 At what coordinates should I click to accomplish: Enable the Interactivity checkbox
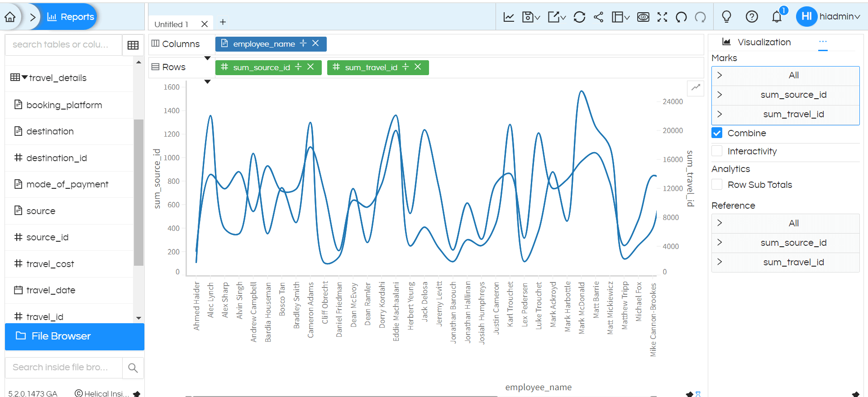point(717,151)
